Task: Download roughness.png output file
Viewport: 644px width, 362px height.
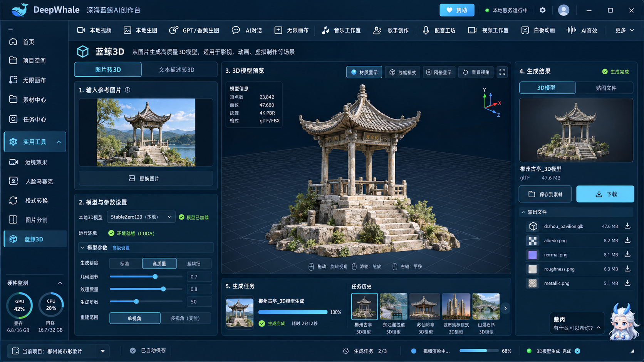Action: pos(627,269)
